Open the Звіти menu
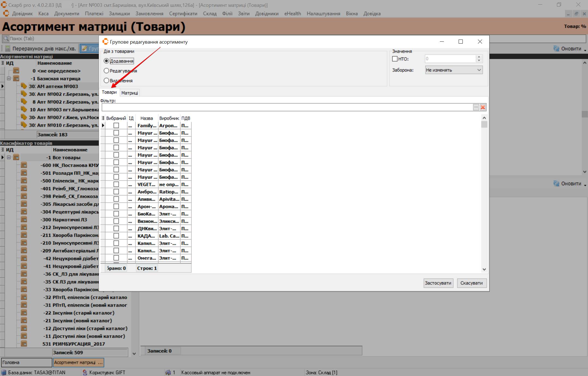The width and height of the screenshot is (588, 376). click(x=243, y=14)
